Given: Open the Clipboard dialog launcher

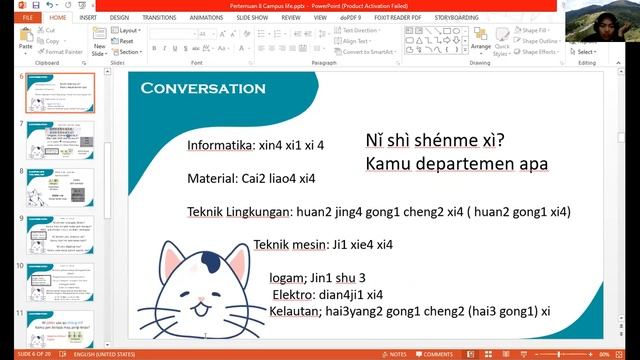Looking at the screenshot, I should pos(84,63).
